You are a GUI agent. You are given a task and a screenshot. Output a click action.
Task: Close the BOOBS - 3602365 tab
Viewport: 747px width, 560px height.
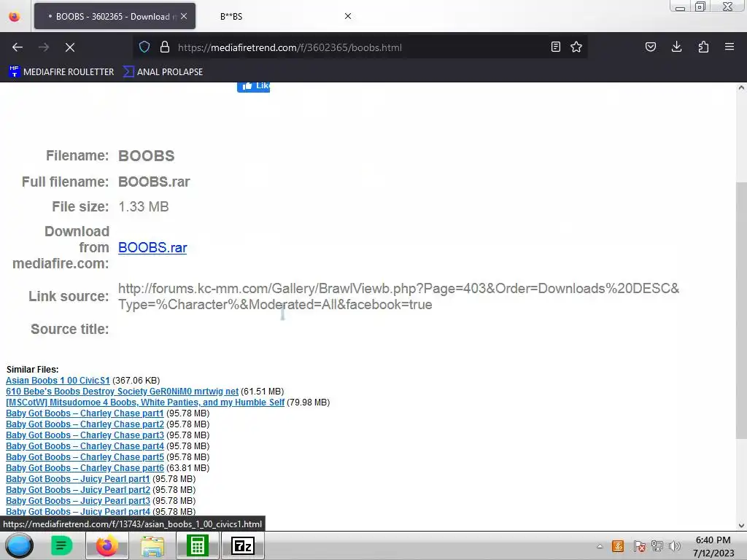coord(184,16)
